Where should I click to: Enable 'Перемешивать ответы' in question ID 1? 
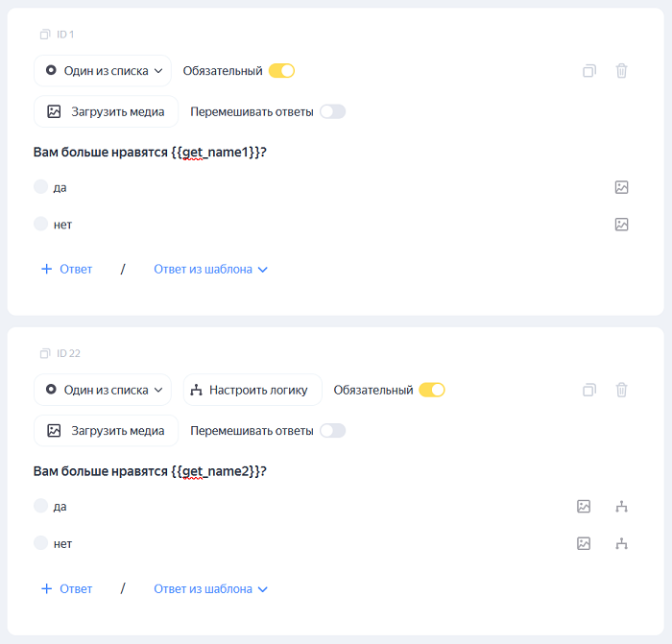332,111
